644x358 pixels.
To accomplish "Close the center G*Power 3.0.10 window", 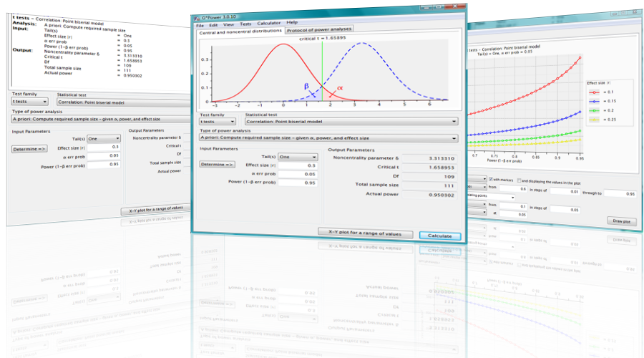I will coord(455,6).
